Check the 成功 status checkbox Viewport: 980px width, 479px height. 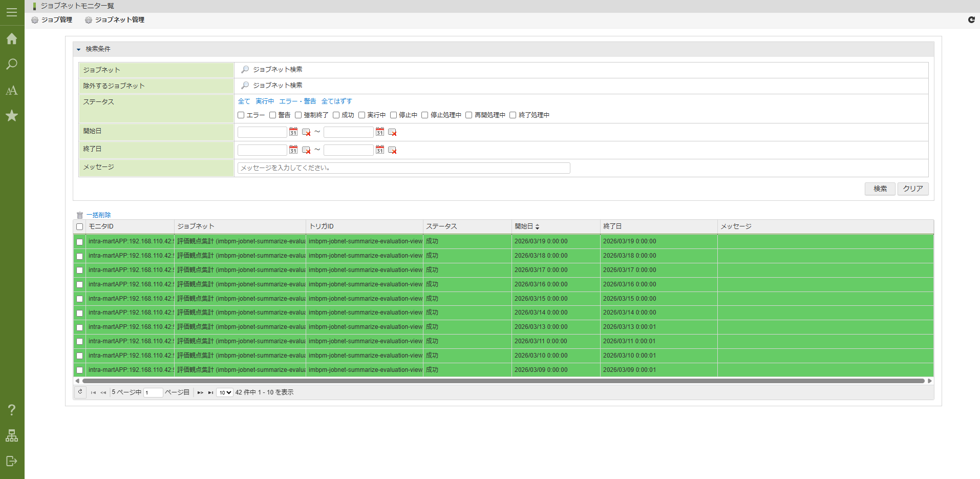(x=336, y=115)
